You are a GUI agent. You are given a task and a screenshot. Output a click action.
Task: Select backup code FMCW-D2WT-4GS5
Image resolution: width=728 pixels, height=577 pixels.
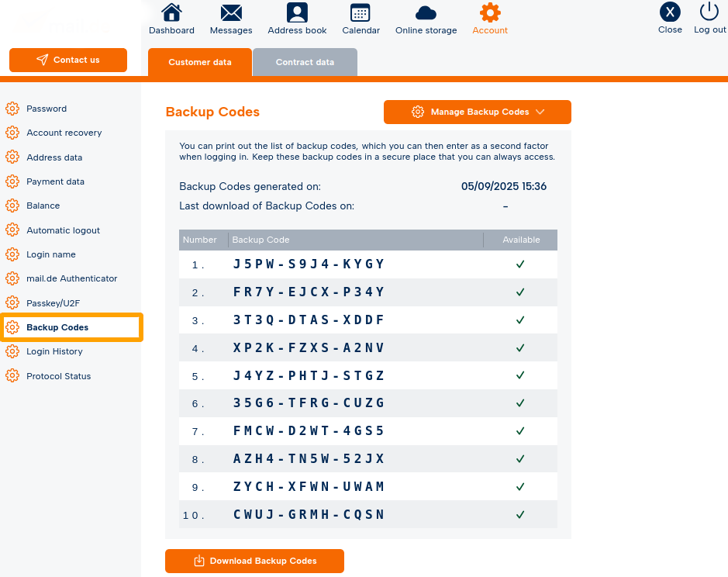point(309,430)
